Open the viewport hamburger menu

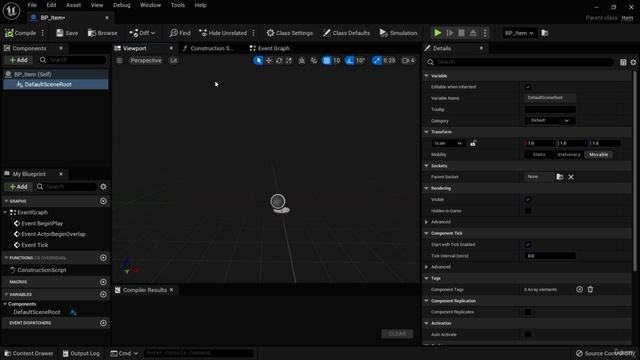click(119, 60)
